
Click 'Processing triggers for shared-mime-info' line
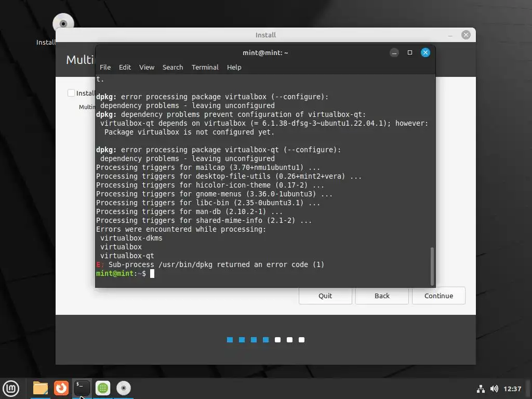(x=204, y=220)
